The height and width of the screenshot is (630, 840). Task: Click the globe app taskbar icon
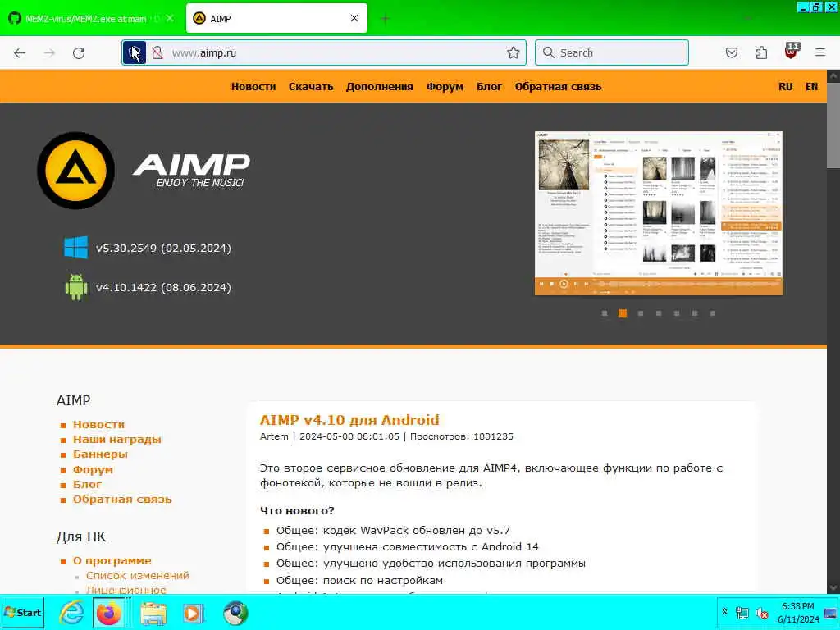(x=235, y=613)
